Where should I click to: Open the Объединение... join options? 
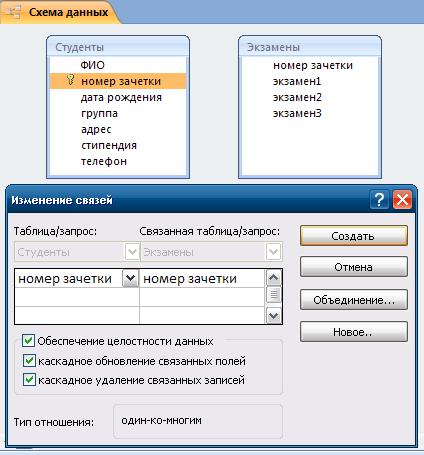click(354, 300)
